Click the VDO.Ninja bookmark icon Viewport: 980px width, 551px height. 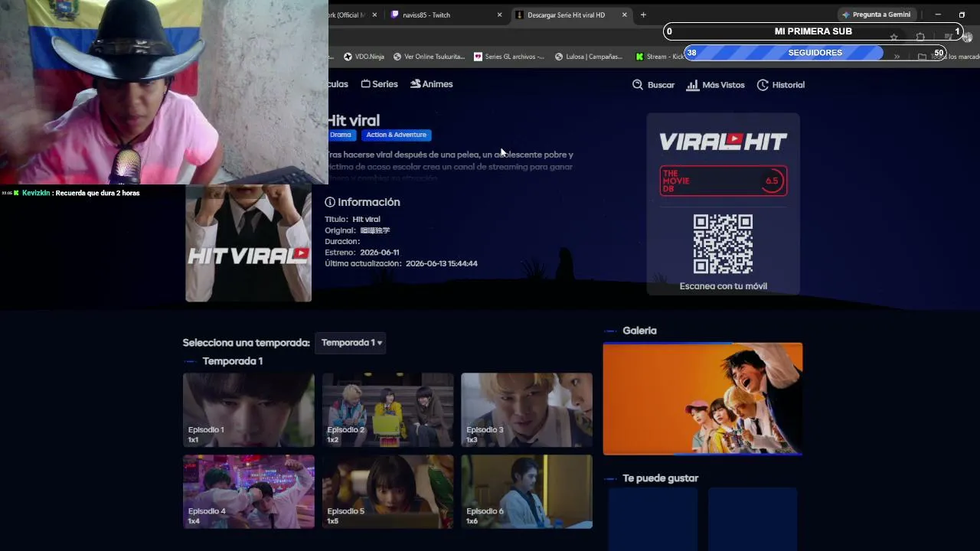click(x=348, y=57)
